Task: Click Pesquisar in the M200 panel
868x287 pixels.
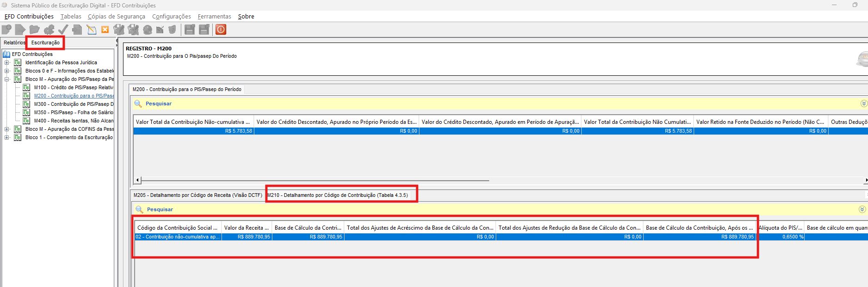Action: click(159, 104)
